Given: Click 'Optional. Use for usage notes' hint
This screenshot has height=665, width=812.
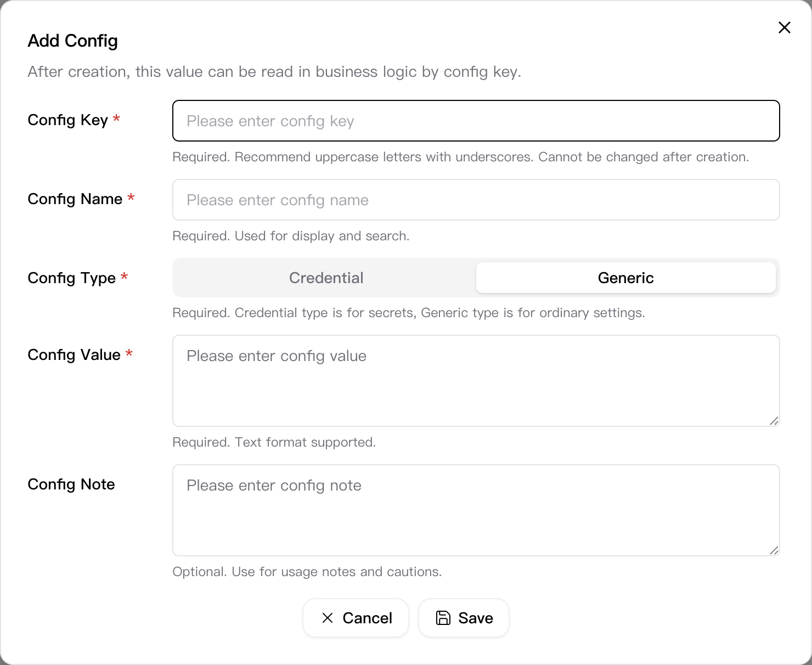Looking at the screenshot, I should tap(307, 572).
